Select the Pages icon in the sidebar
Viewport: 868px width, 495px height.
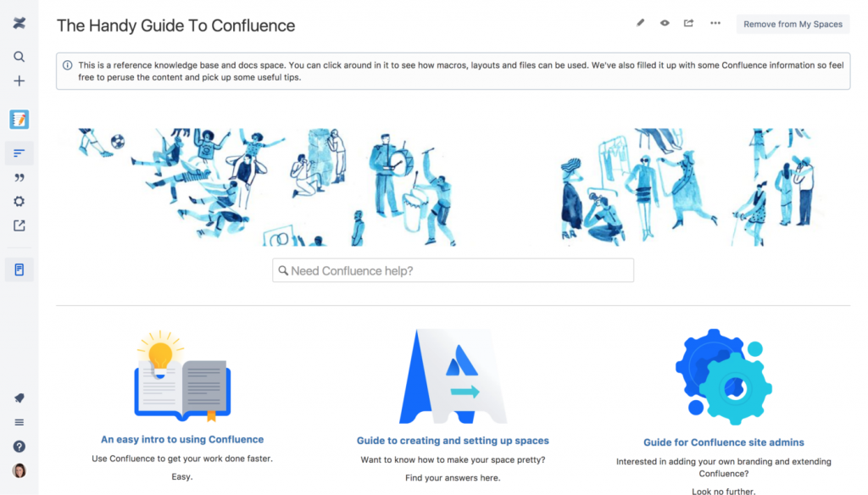pos(19,153)
